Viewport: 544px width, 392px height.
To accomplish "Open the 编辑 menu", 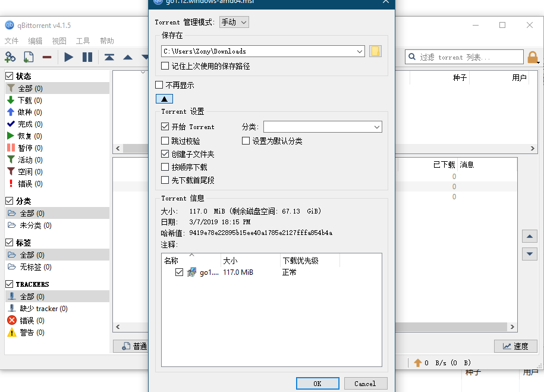I will 36,41.
